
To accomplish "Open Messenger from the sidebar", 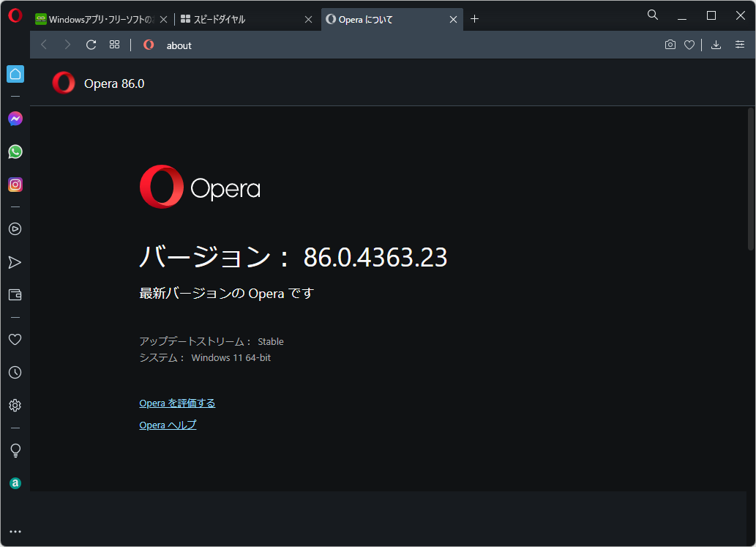I will pos(15,118).
